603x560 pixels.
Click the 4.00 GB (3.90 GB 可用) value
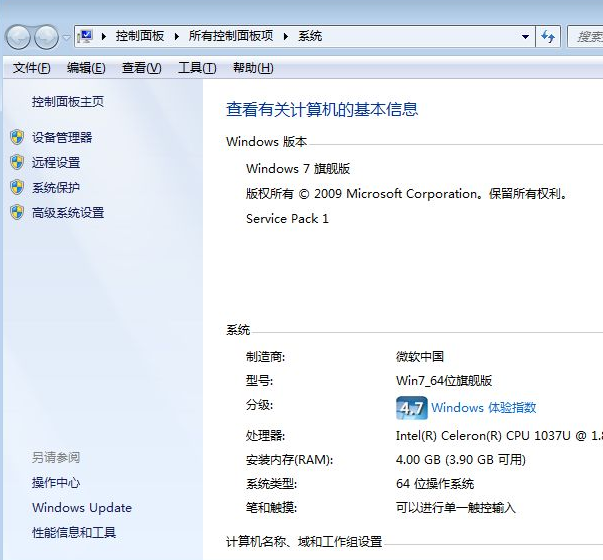coord(461,460)
